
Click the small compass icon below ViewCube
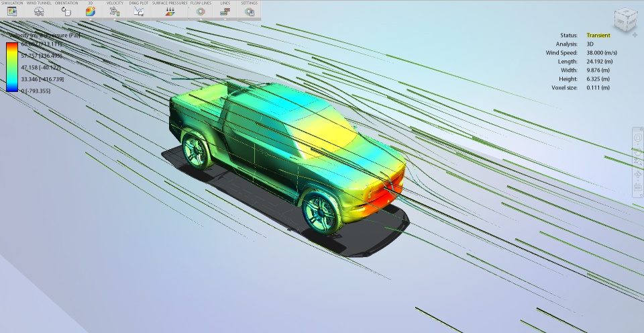point(635,35)
